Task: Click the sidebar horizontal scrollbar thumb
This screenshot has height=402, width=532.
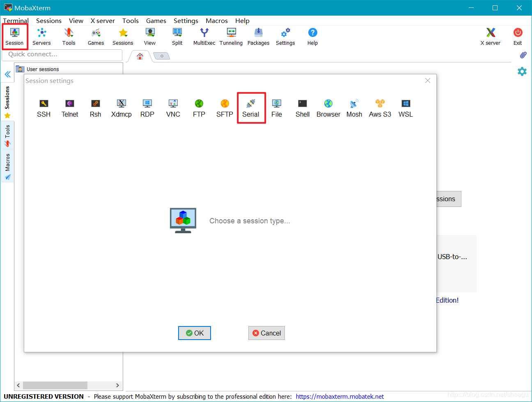Action: coord(55,385)
